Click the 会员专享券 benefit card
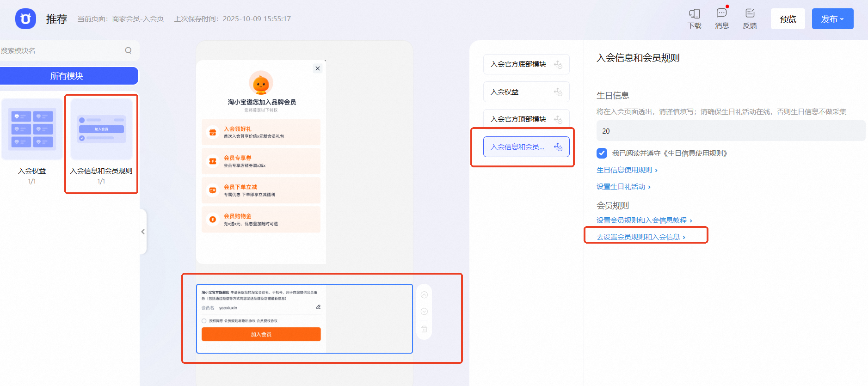This screenshot has height=386, width=868. [261, 161]
